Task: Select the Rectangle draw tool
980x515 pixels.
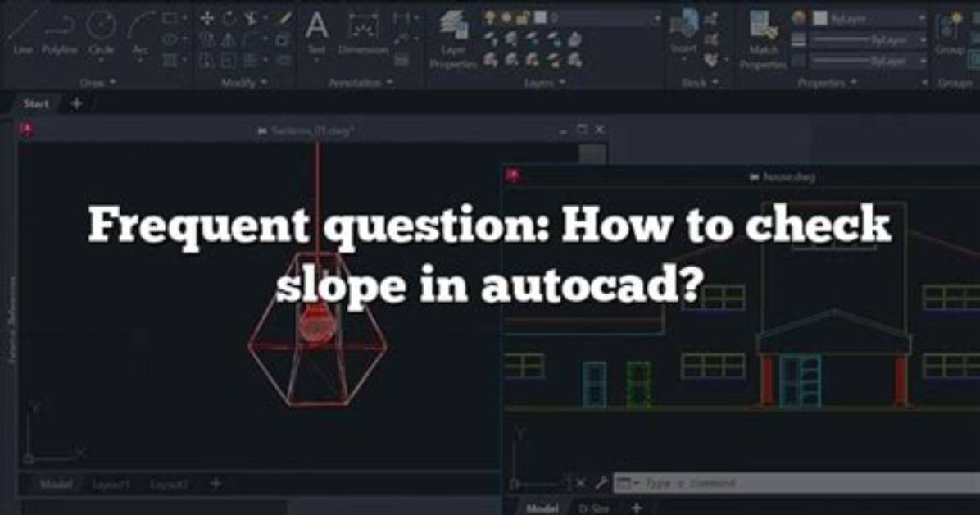Action: tap(170, 18)
